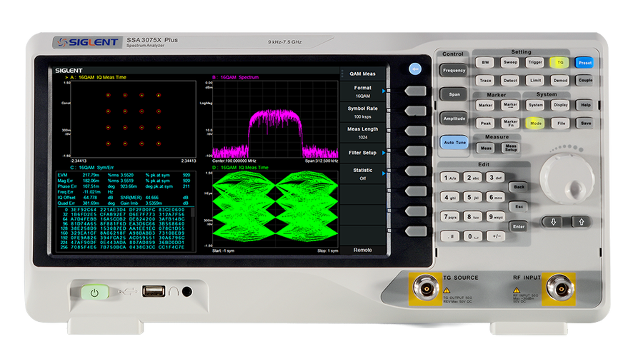
Task: Push the green power button
Action: pos(95,293)
